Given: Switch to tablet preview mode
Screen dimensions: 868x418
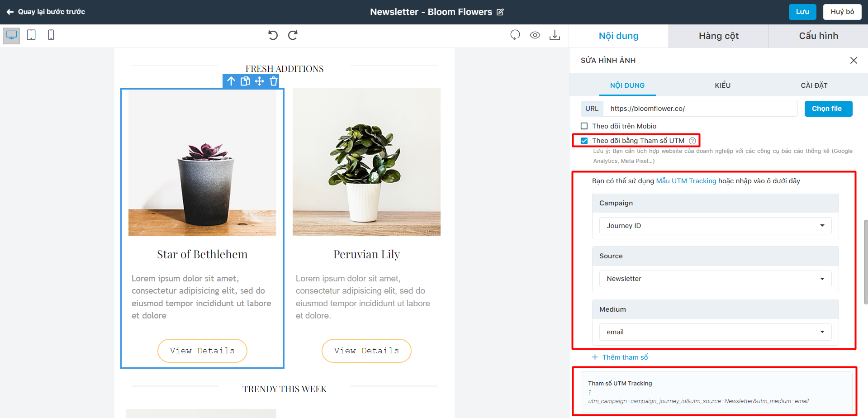Looking at the screenshot, I should click(x=31, y=34).
